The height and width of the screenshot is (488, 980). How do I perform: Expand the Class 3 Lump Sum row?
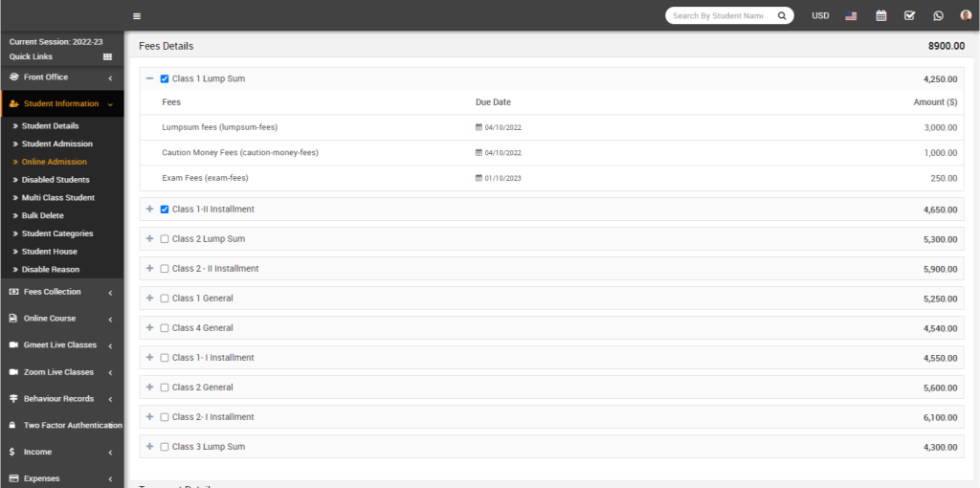[149, 447]
